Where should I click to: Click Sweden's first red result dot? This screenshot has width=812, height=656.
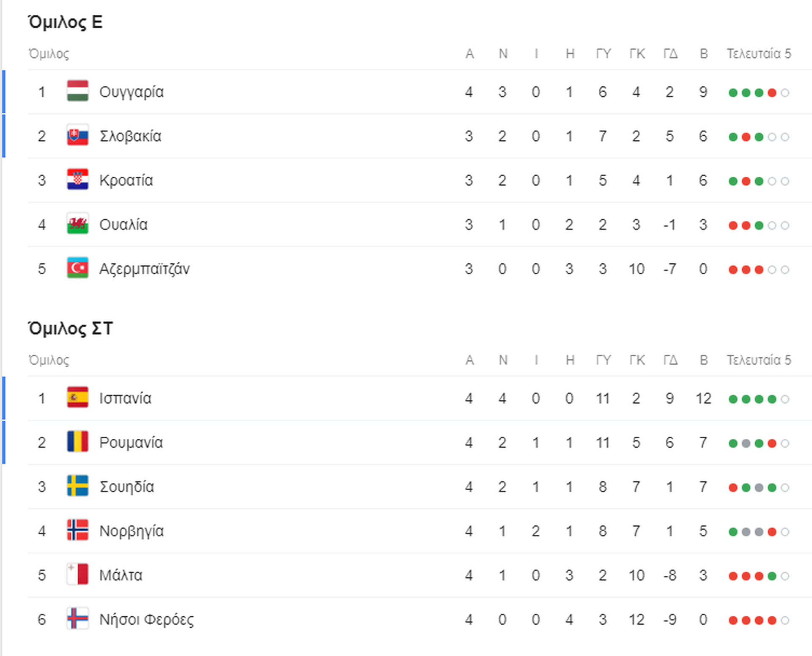[733, 488]
